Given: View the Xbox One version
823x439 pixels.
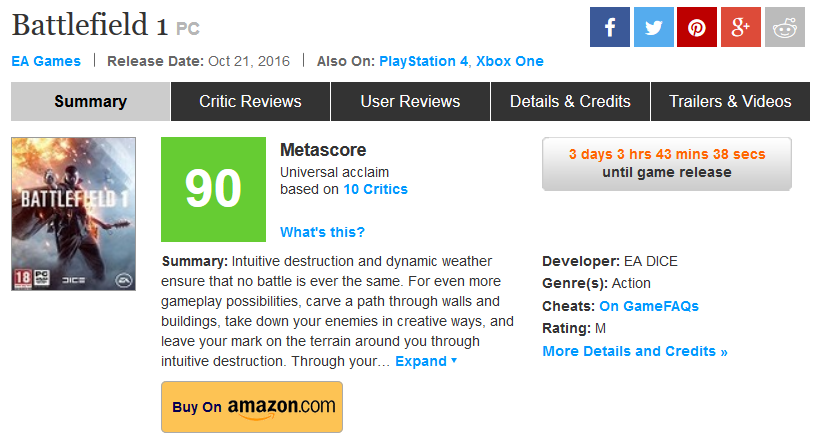Looking at the screenshot, I should [510, 61].
